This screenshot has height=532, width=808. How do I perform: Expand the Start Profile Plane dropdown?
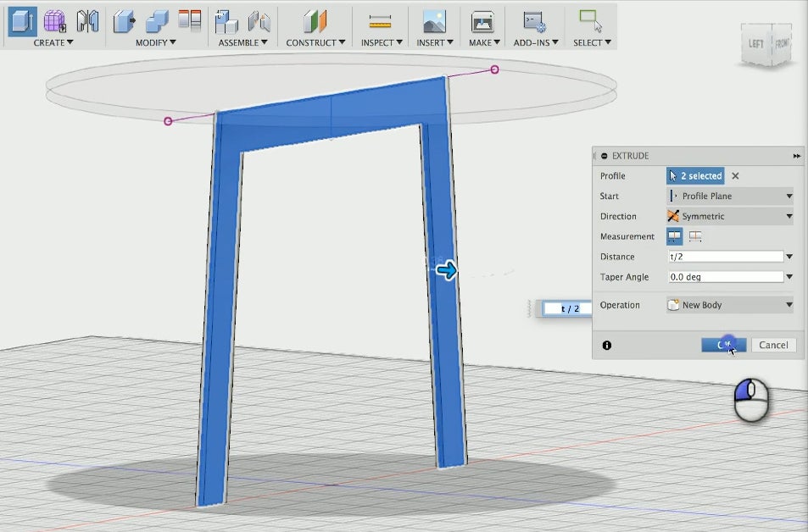pyautogui.click(x=730, y=197)
